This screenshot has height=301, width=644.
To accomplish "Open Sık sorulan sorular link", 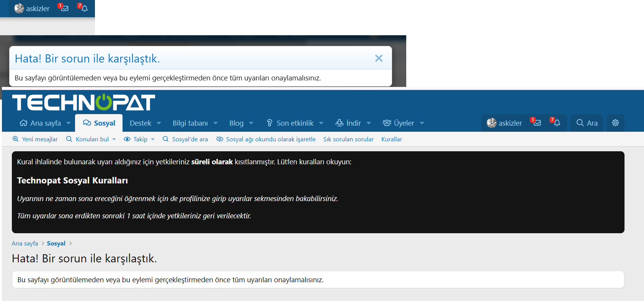I will (348, 139).
